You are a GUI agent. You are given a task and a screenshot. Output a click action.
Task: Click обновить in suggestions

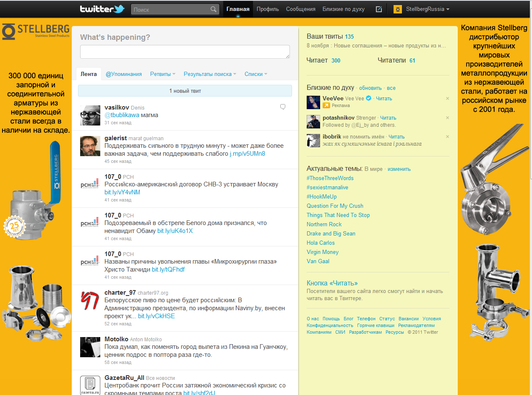[370, 88]
